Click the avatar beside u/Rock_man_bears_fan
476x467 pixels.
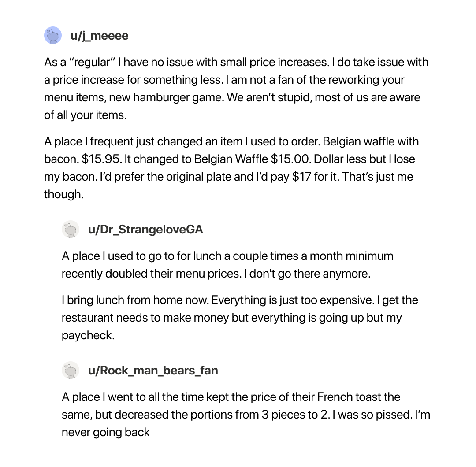[x=70, y=371]
